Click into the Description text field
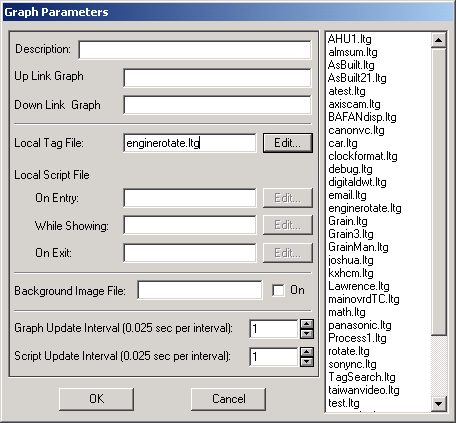456x423 pixels. (195, 50)
